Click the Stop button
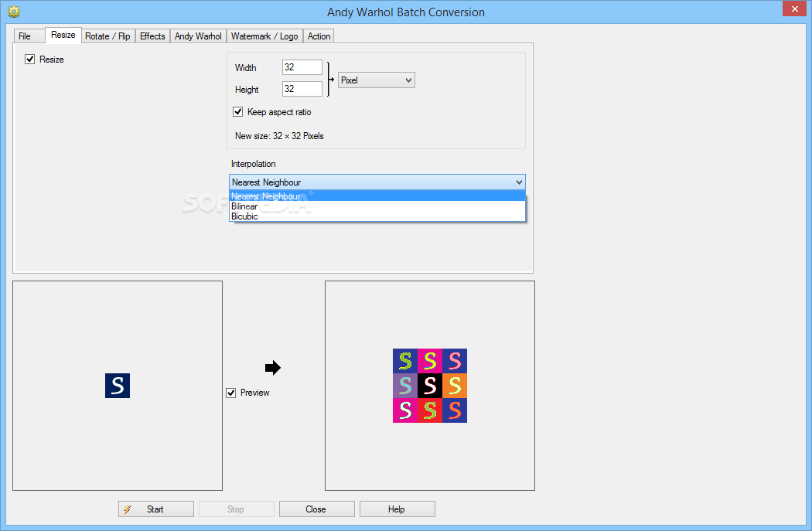 (236, 509)
